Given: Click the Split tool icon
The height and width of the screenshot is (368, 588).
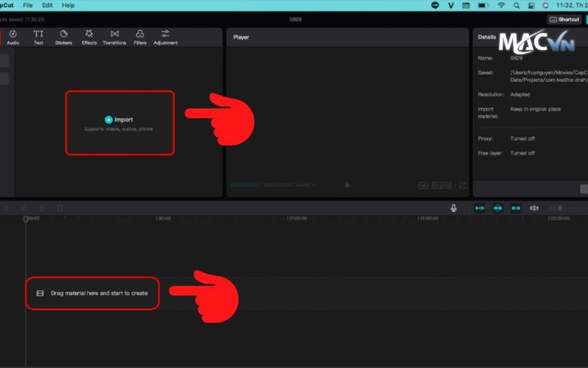Looking at the screenshot, I should [x=42, y=208].
